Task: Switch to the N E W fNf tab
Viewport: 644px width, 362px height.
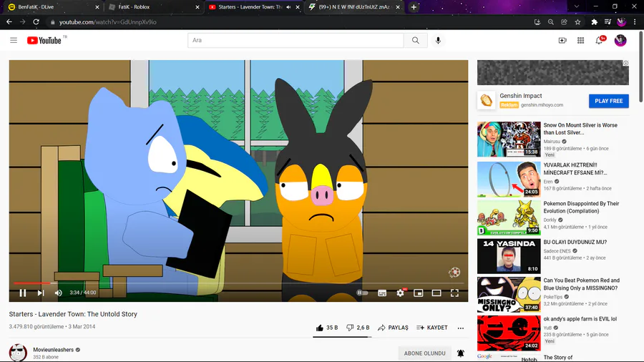Action: click(354, 7)
